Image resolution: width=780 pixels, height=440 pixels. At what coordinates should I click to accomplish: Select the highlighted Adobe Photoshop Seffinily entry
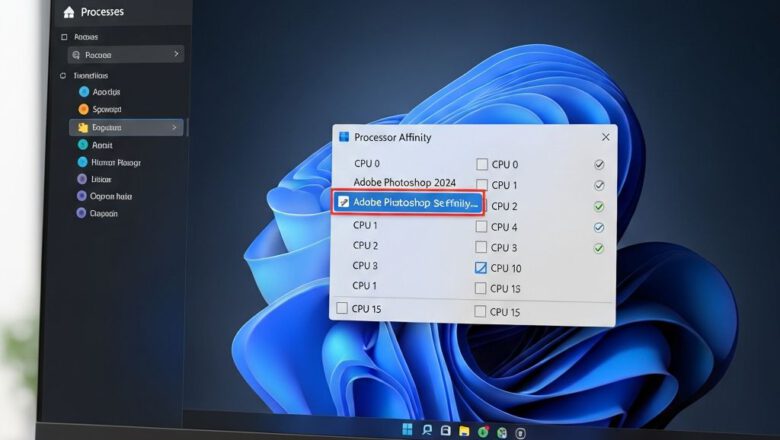(407, 202)
